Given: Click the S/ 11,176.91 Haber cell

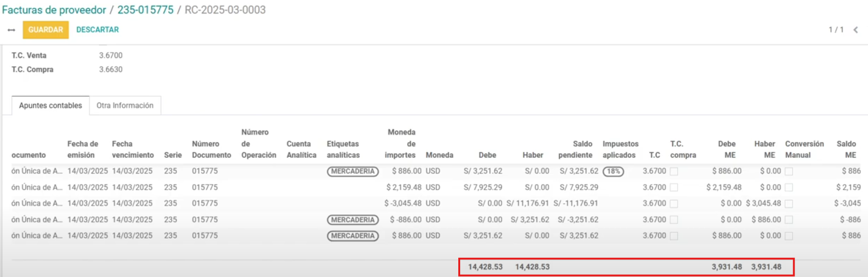Looking at the screenshot, I should coord(527,204).
